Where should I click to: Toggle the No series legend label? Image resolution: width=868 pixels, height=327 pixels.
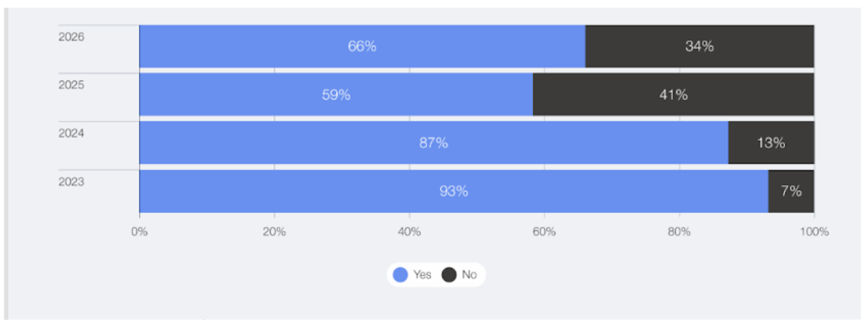click(469, 275)
